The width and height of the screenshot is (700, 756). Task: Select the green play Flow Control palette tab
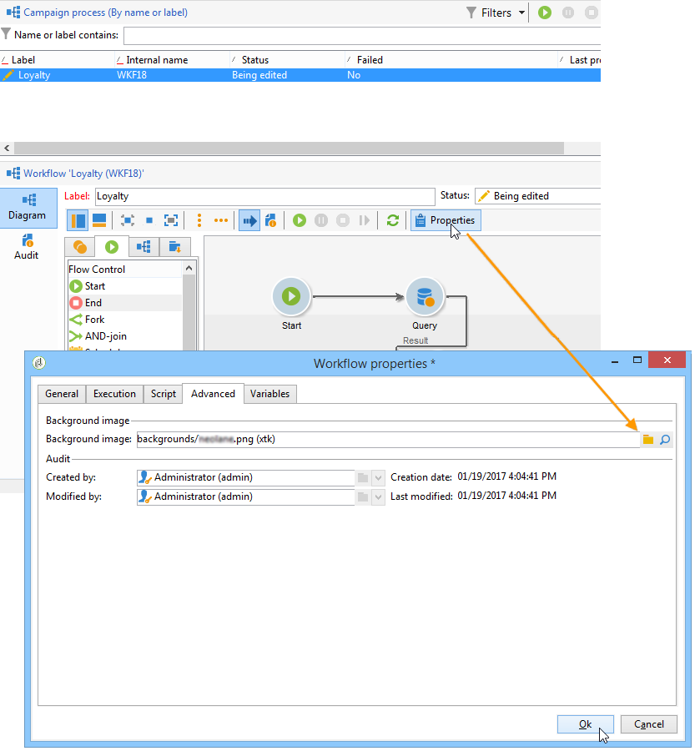(x=112, y=247)
